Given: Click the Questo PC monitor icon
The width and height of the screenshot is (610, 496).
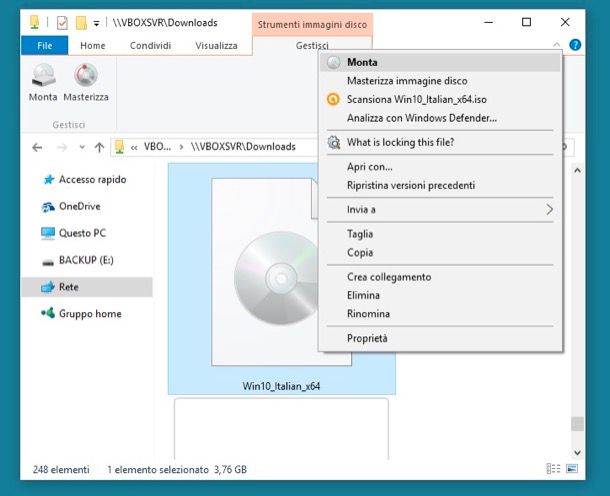Looking at the screenshot, I should [48, 233].
